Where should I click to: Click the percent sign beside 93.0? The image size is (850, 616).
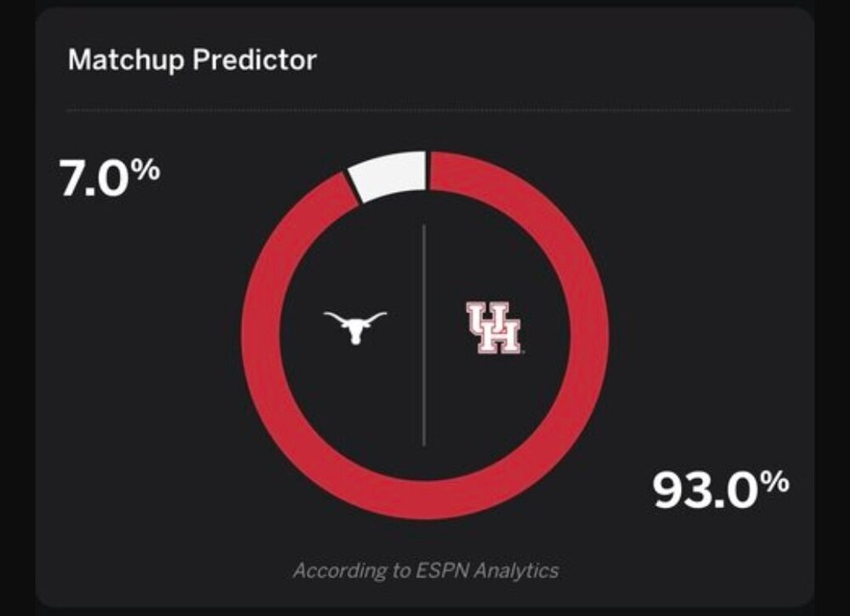point(775,482)
